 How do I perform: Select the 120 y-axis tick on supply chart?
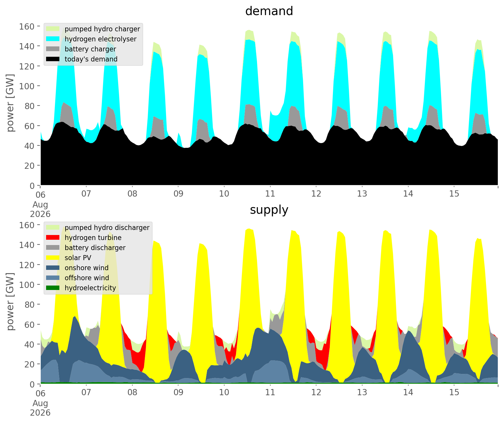click(27, 265)
